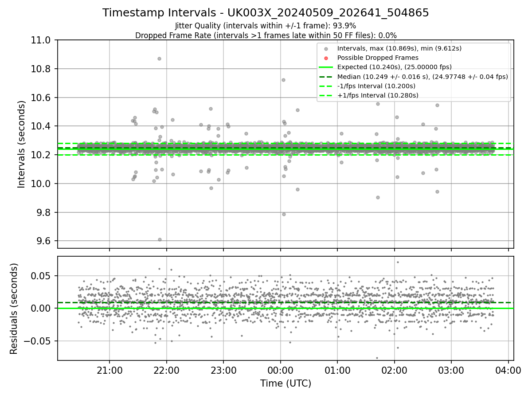The height and width of the screenshot is (399, 532).
Task: Click the solid green Expected line legend sample
Action: pyautogui.click(x=326, y=67)
